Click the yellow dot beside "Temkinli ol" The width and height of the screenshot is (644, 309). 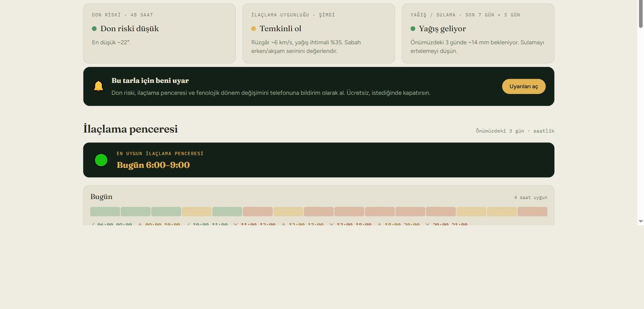(253, 29)
